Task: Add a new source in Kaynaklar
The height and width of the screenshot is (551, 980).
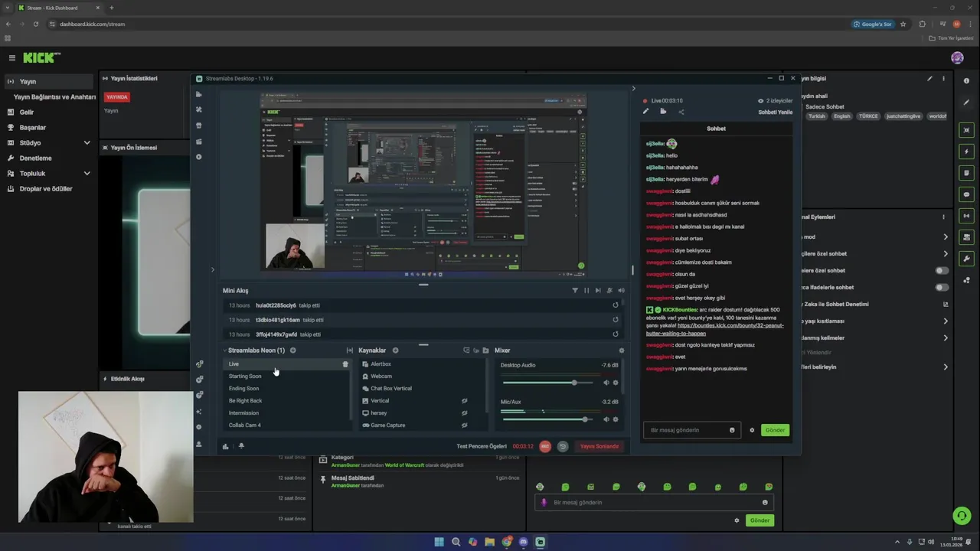Action: click(395, 350)
